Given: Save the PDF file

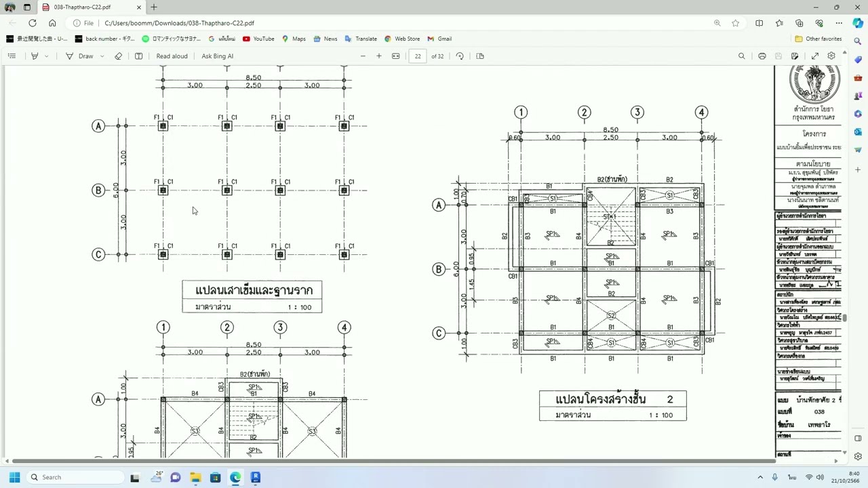Looking at the screenshot, I should pyautogui.click(x=778, y=56).
